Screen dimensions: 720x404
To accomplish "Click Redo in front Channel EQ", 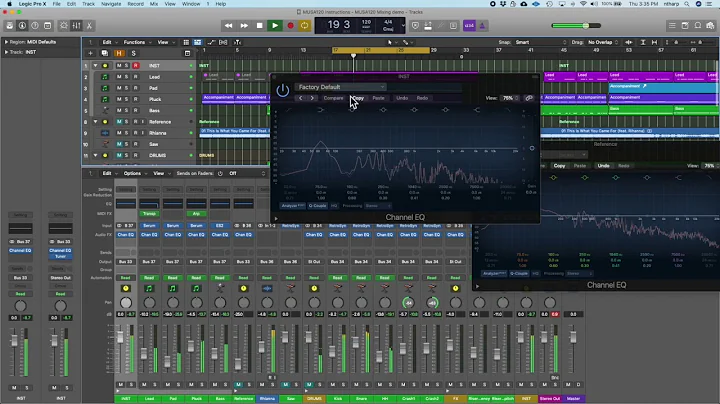I will [x=422, y=98].
